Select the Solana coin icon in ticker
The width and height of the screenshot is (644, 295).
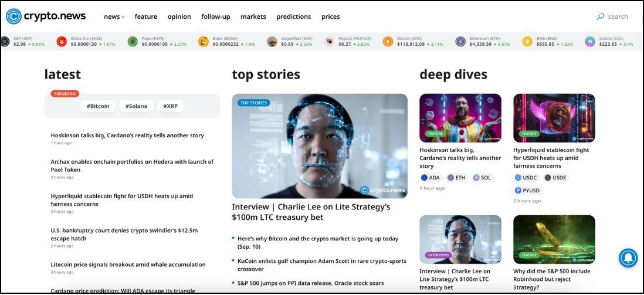[590, 42]
